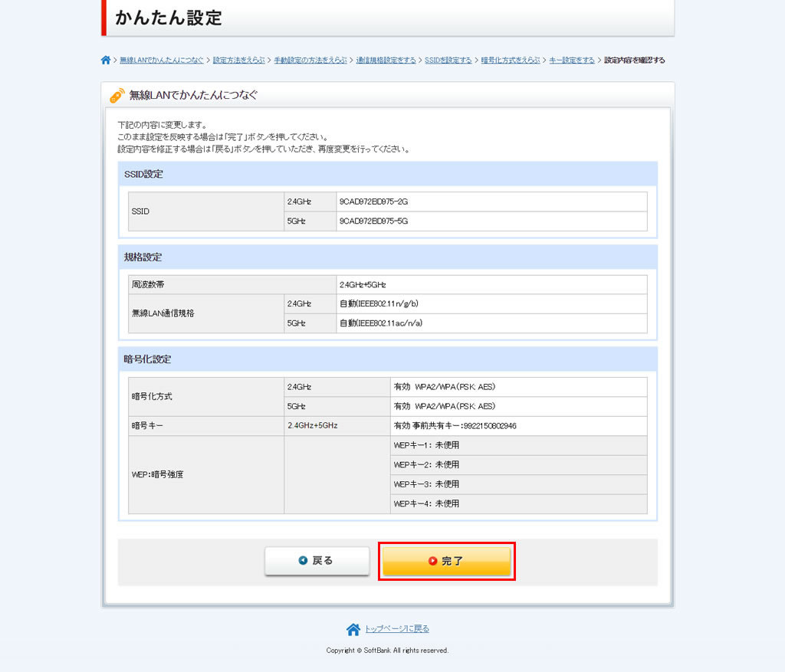This screenshot has height=672, width=785.
Task: Open the キー設定をする breadcrumb link
Action: click(x=572, y=61)
